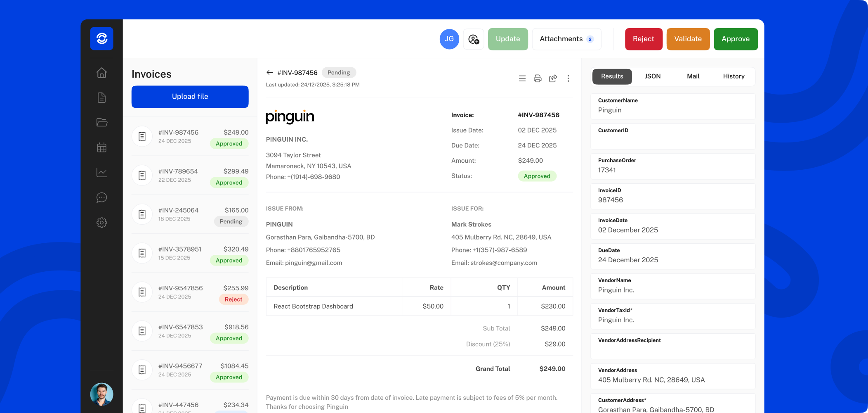The width and height of the screenshot is (868, 413).
Task: Open the three-dot menu beside share icon
Action: (568, 78)
